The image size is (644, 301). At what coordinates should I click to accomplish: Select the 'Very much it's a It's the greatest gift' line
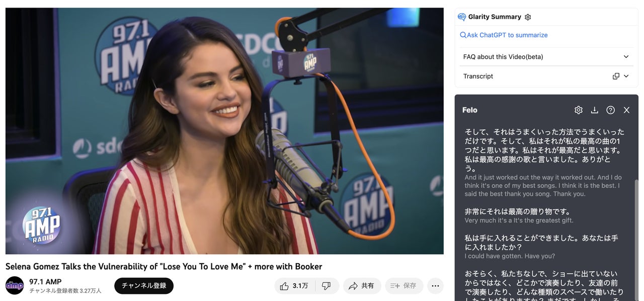519,220
